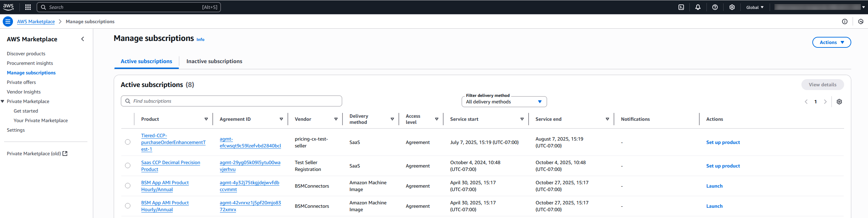The height and width of the screenshot is (218, 868).
Task: Open the Global region selector
Action: tap(755, 7)
